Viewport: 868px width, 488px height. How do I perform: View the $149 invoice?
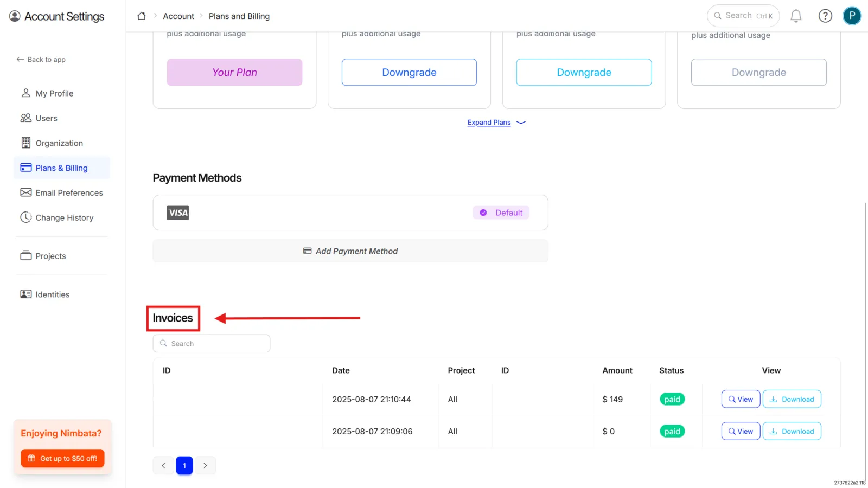[741, 399]
